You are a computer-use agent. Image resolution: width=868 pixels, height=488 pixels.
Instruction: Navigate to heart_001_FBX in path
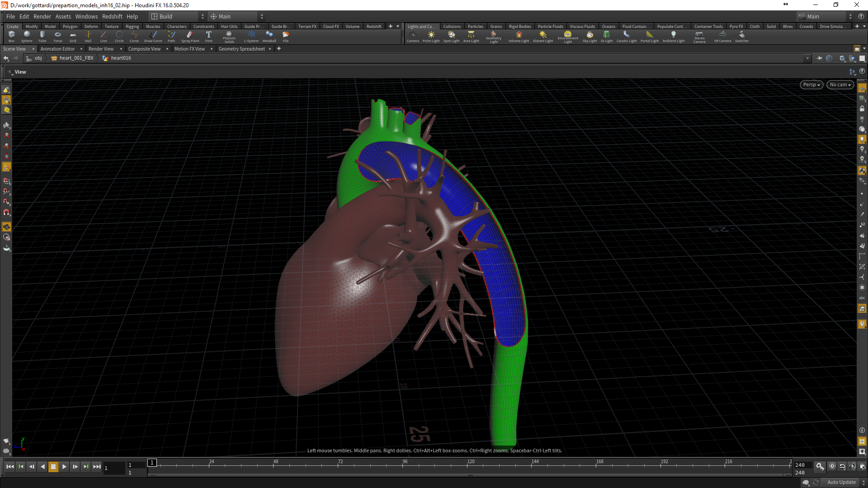tap(76, 58)
